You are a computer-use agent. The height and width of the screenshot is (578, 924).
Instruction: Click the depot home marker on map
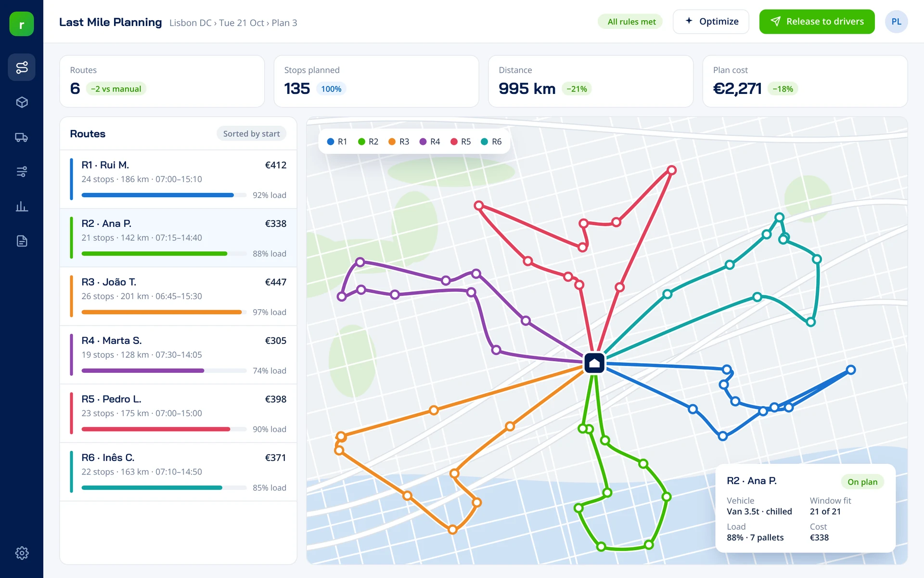coord(594,363)
